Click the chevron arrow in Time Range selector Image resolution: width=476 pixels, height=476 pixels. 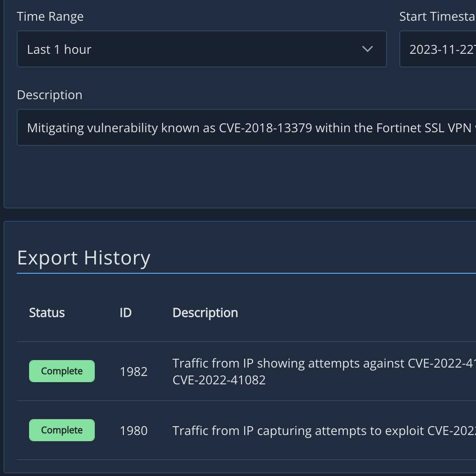pos(367,49)
